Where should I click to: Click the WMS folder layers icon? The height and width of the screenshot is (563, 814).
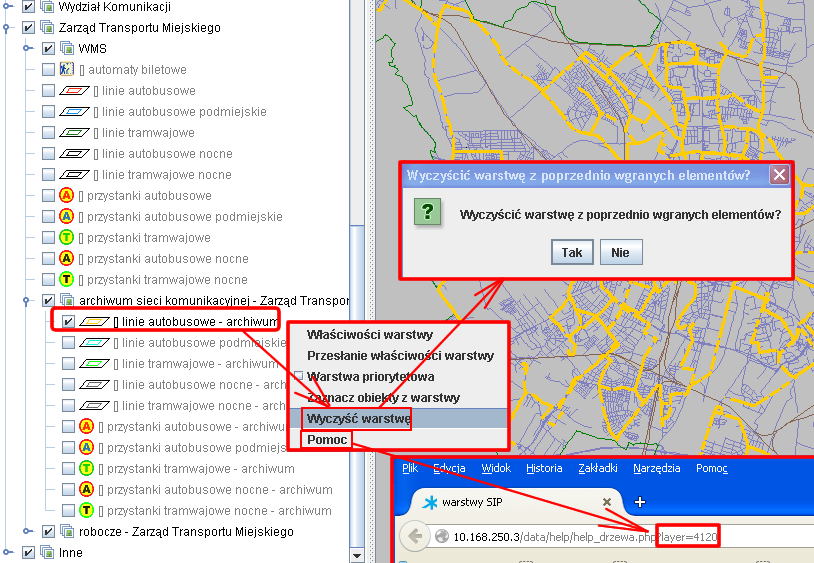pyautogui.click(x=67, y=49)
